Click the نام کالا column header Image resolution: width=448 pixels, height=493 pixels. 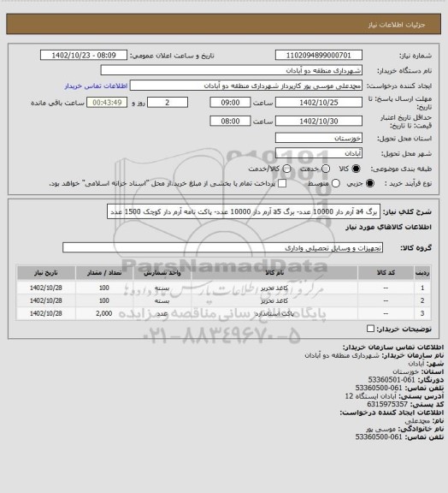click(274, 272)
